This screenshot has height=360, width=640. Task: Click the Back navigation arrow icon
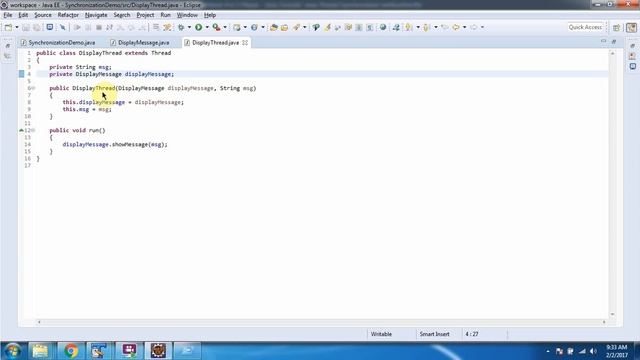[x=456, y=27]
